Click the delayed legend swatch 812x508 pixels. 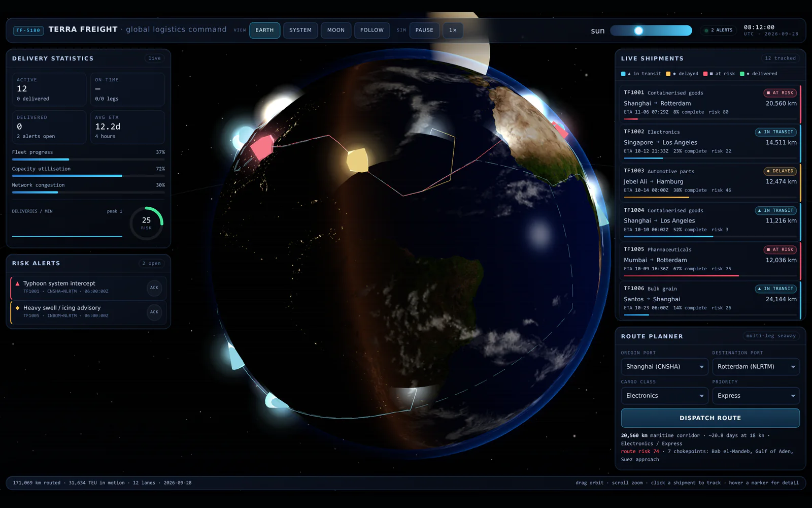(x=668, y=74)
